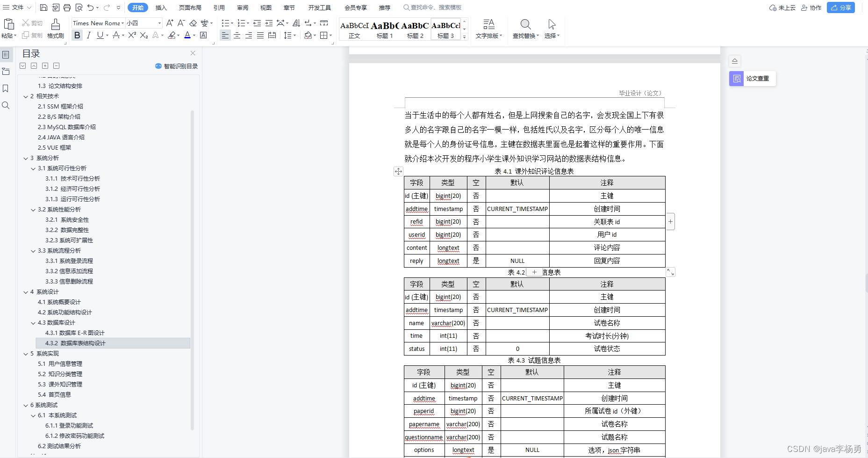868x458 pixels.
Task: Clear formatting with eraser icon
Action: pos(193,23)
